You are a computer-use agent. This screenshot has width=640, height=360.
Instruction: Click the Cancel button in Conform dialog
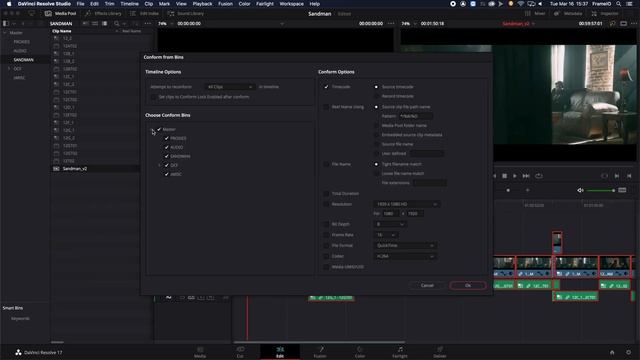tap(427, 285)
